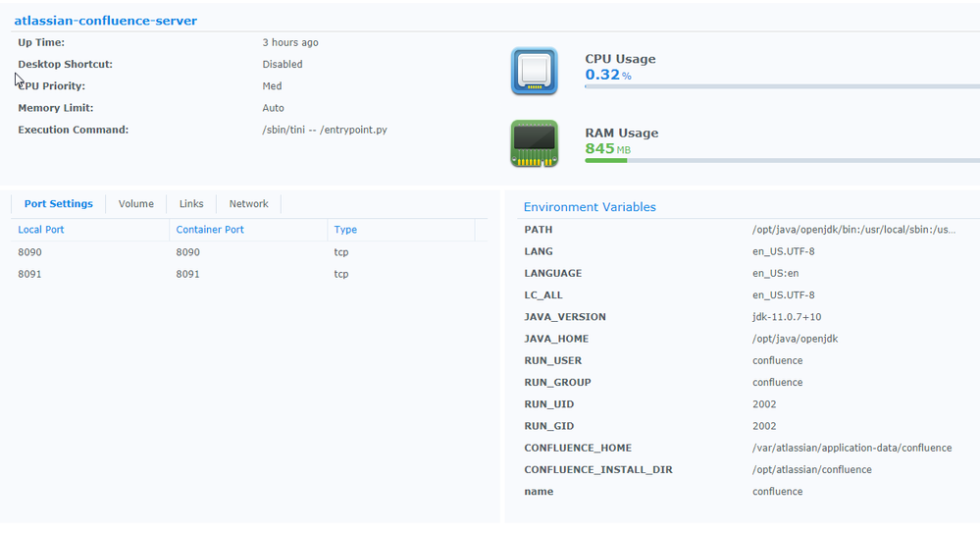Screen dimensions: 980x533
Task: Click the CPU Usage progress bar
Action: tap(782, 86)
